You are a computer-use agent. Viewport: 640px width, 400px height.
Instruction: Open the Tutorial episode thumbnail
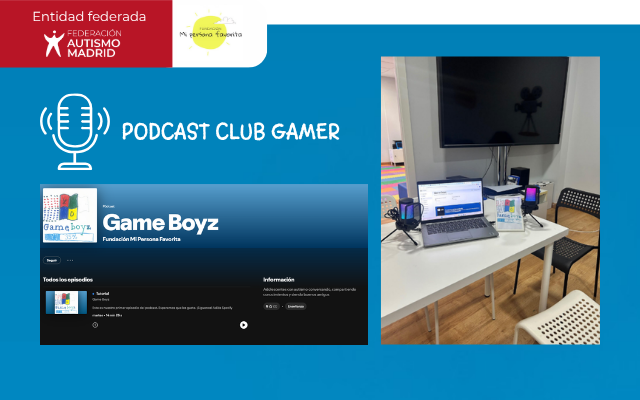coord(66,302)
